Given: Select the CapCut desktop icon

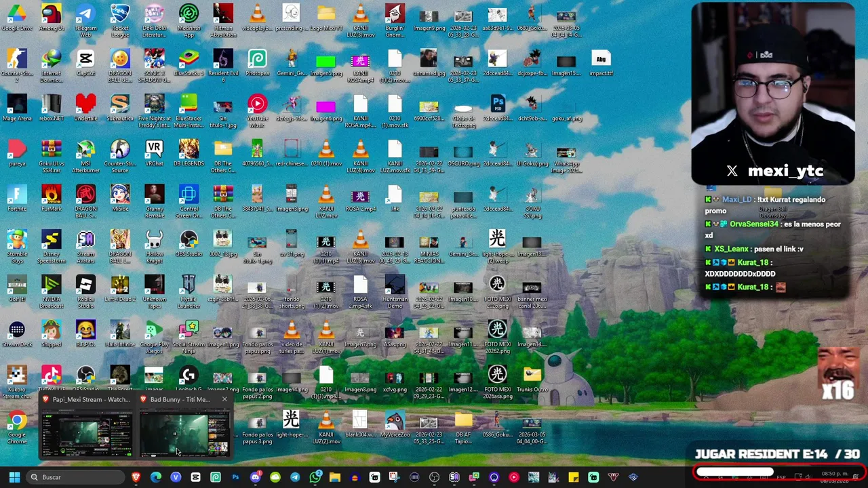Looking at the screenshot, I should point(85,63).
